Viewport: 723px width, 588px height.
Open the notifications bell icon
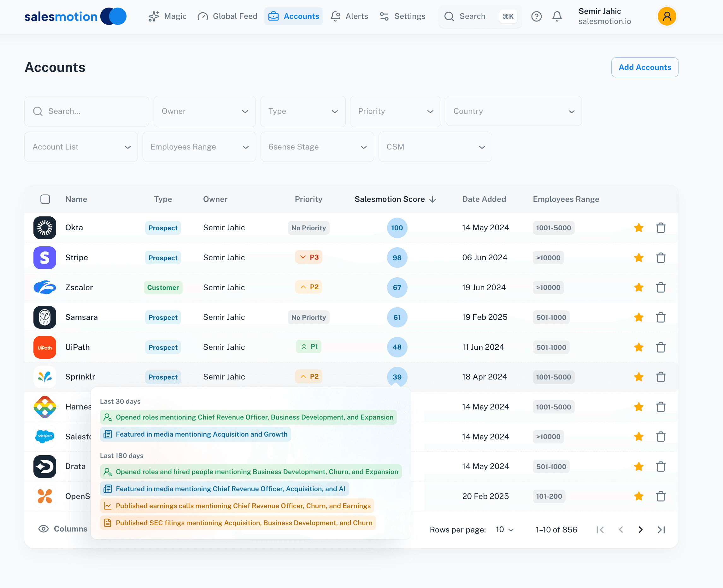pyautogui.click(x=557, y=16)
